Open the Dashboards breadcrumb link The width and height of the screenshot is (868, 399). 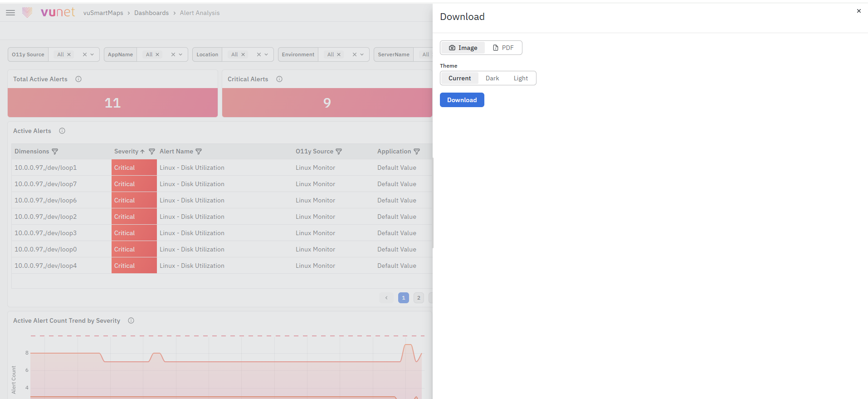[151, 13]
